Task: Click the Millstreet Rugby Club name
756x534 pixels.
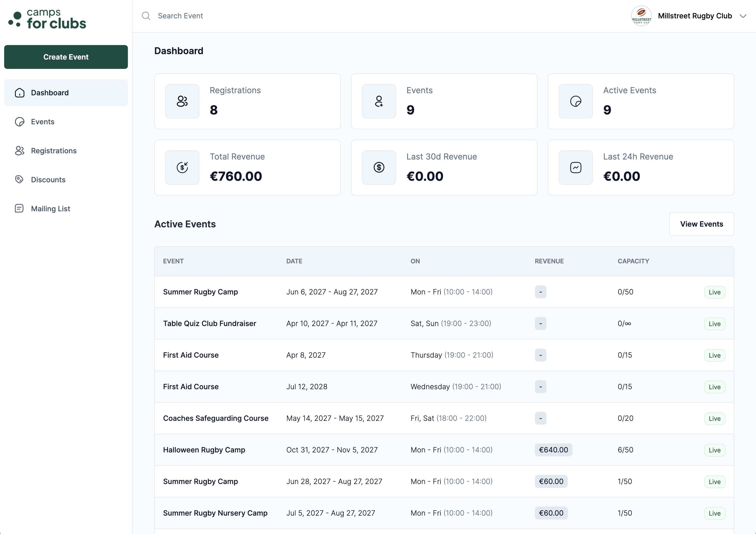Action: 695,16
